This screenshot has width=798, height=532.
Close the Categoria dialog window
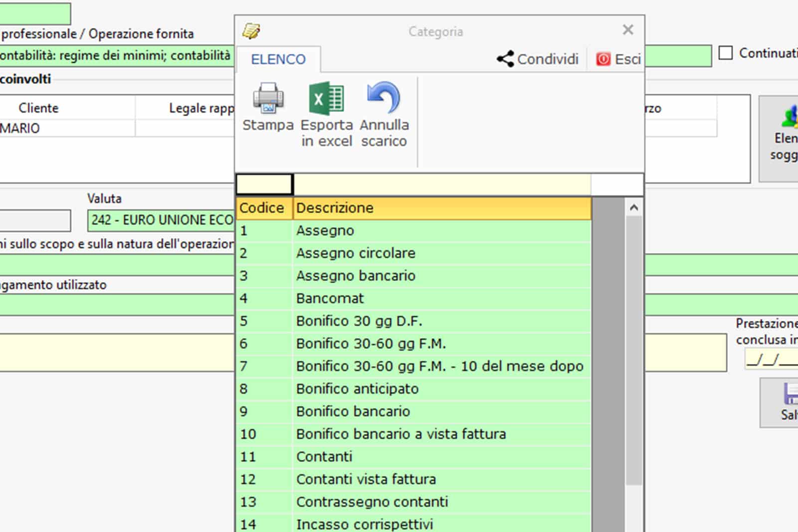click(x=628, y=30)
